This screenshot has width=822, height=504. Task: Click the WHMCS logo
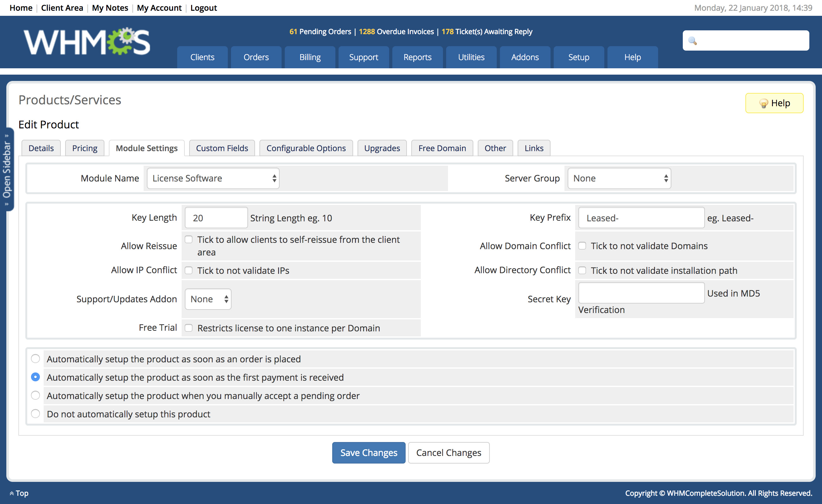coord(87,42)
